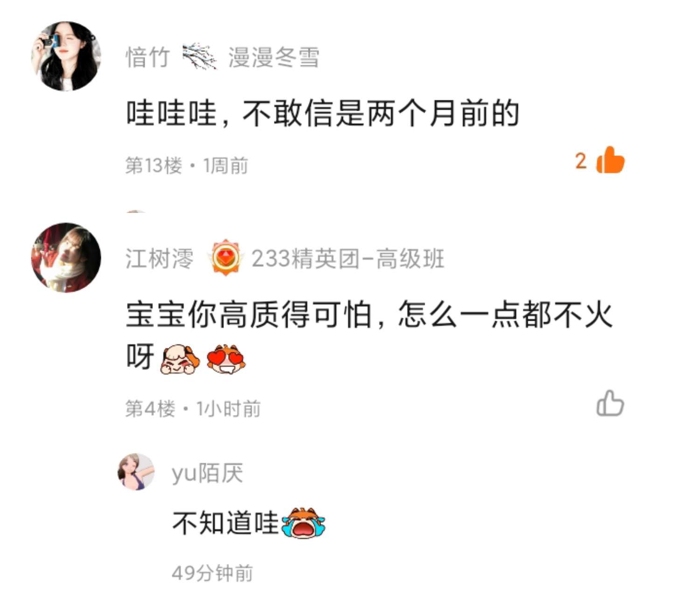Image resolution: width=700 pixels, height=608 pixels.
Task: Tap the snowy branch badge icon
Action: (199, 57)
